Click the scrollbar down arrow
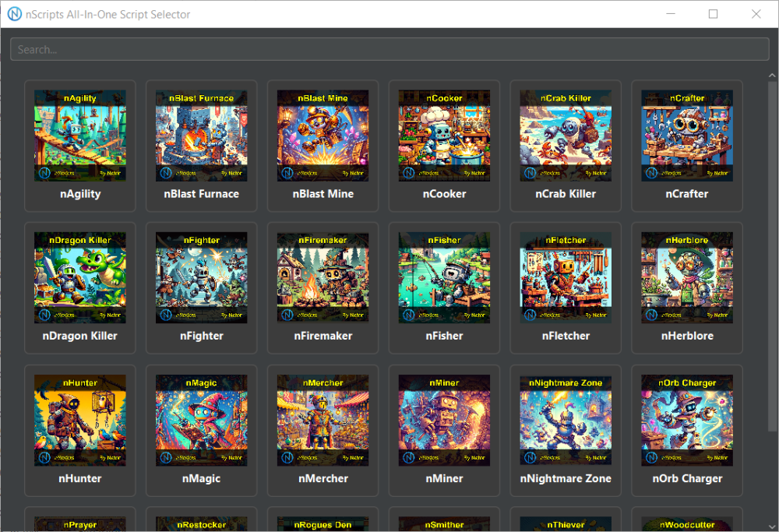 772,526
